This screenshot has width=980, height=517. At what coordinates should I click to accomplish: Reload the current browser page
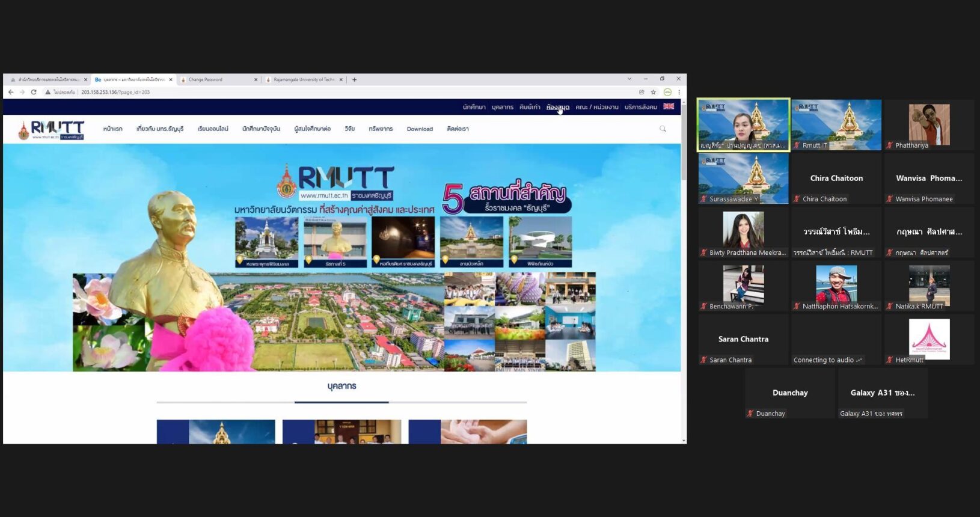click(34, 92)
